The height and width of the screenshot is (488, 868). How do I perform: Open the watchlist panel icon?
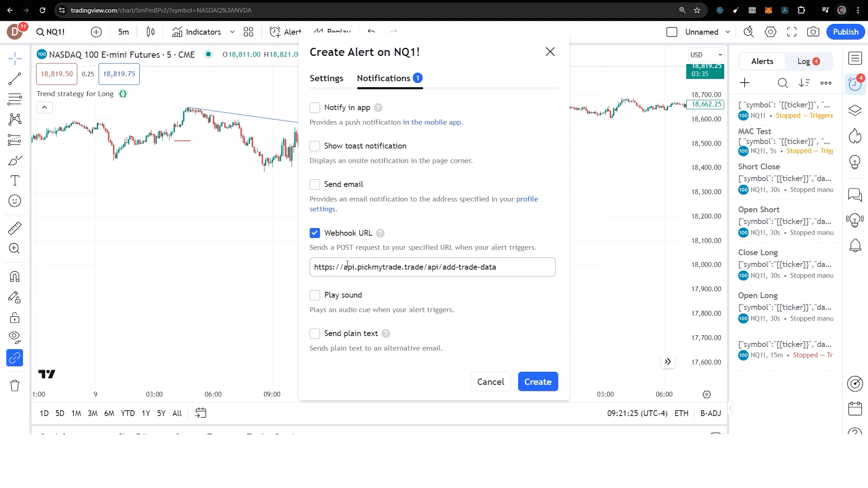point(855,58)
